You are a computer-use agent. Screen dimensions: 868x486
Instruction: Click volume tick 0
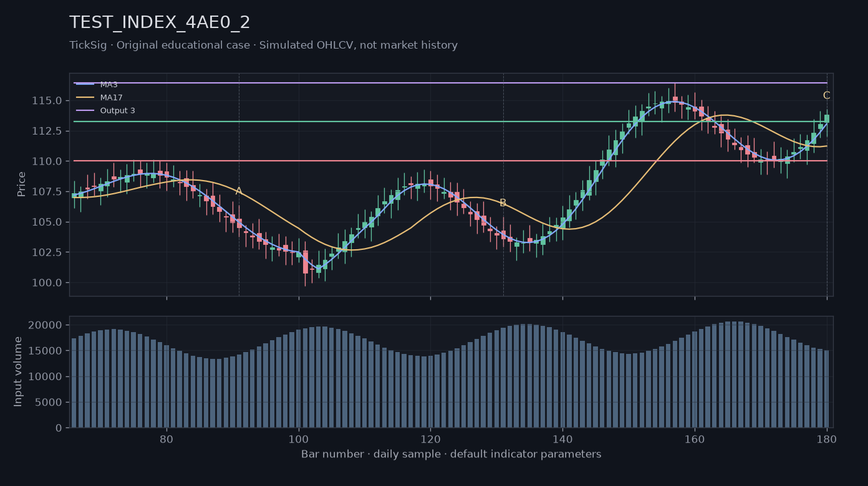(59, 428)
